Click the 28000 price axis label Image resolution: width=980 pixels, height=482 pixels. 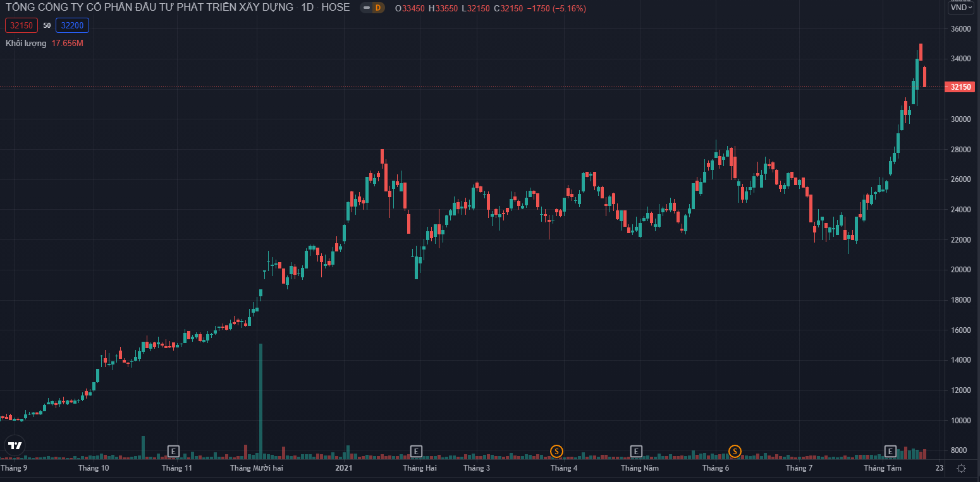point(960,150)
